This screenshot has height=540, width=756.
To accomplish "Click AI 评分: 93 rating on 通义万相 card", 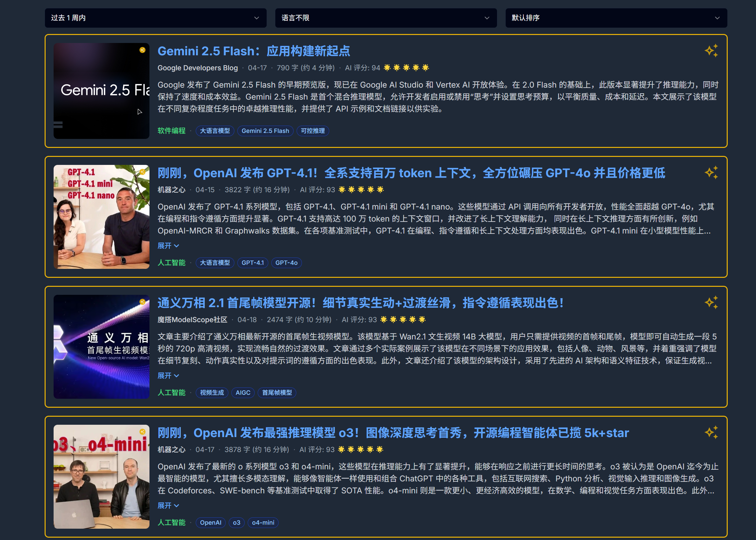I will tap(384, 320).
